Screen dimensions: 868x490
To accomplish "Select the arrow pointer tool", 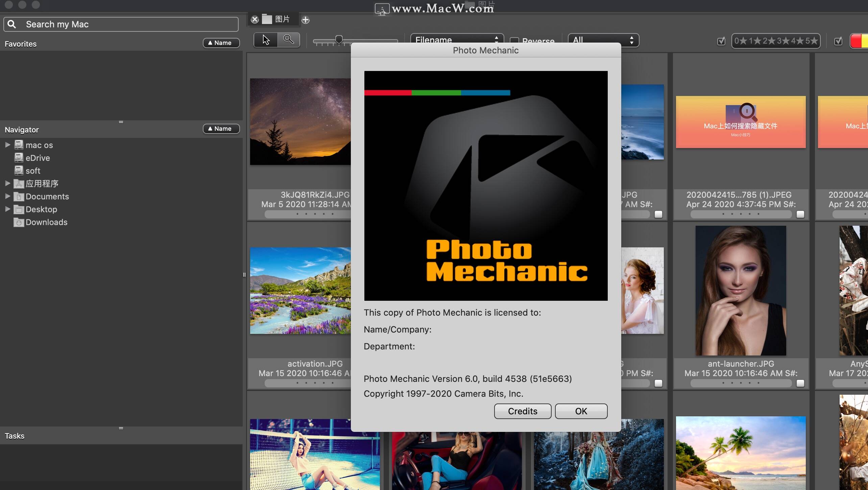I will coord(266,40).
